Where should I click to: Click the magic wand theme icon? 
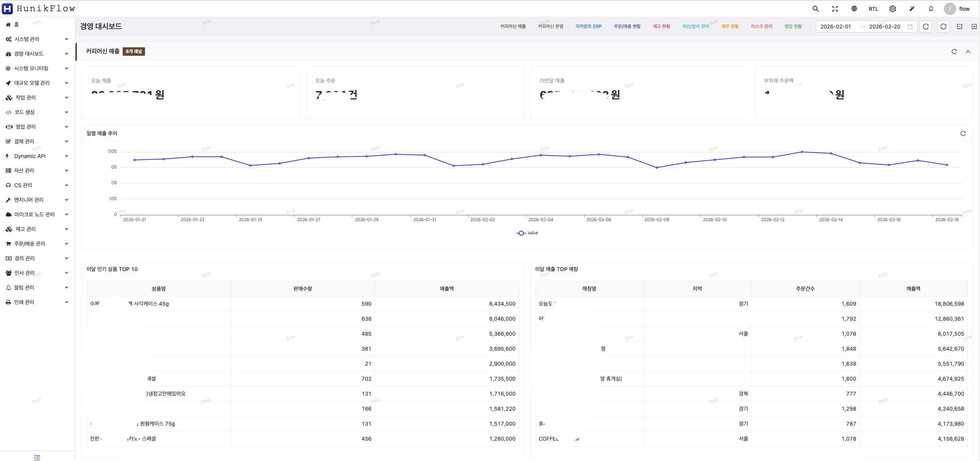(x=912, y=9)
